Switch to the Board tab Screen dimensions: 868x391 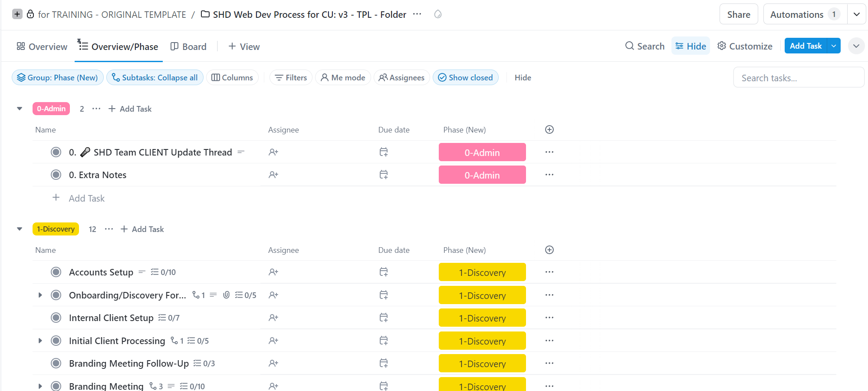188,46
